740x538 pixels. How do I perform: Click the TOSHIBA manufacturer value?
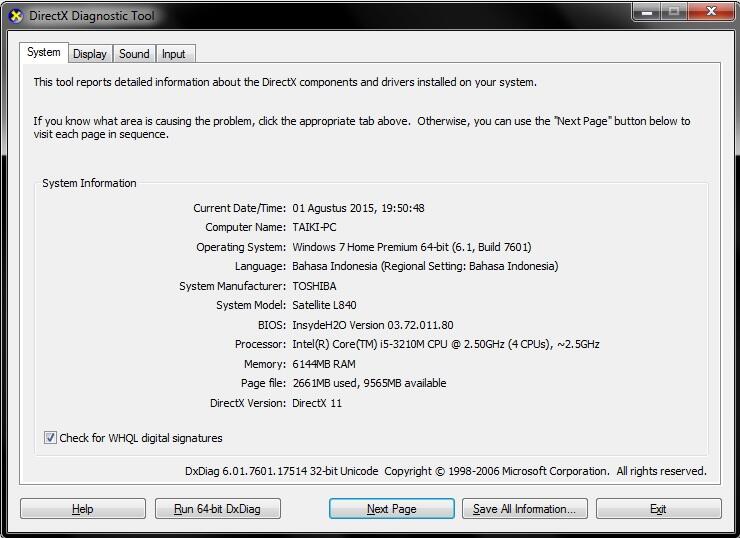(314, 286)
